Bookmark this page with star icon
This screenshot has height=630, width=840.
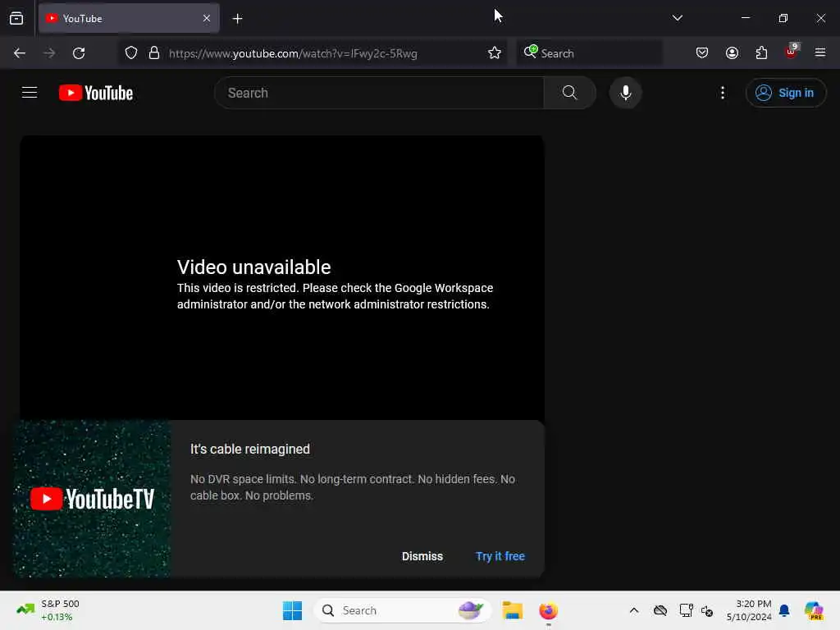click(x=495, y=53)
